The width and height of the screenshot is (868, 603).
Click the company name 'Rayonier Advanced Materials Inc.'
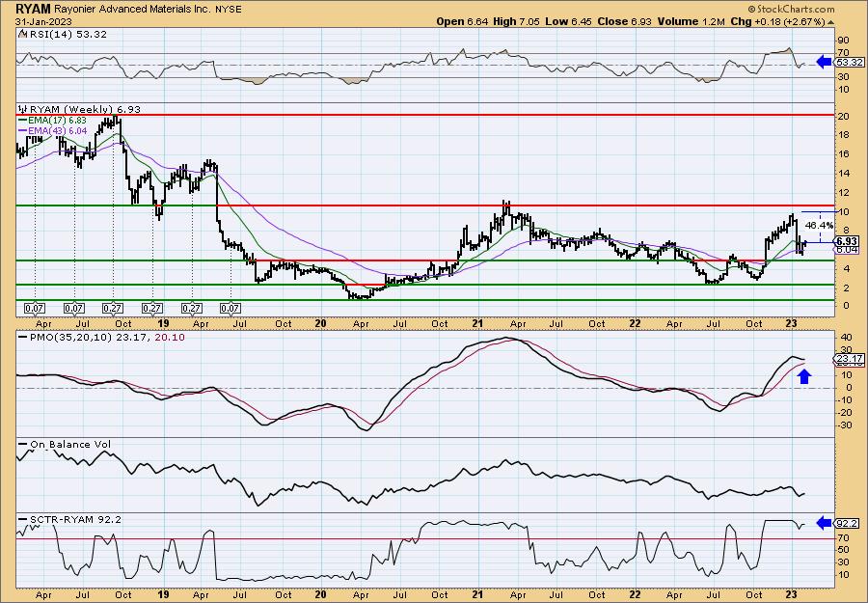point(130,10)
